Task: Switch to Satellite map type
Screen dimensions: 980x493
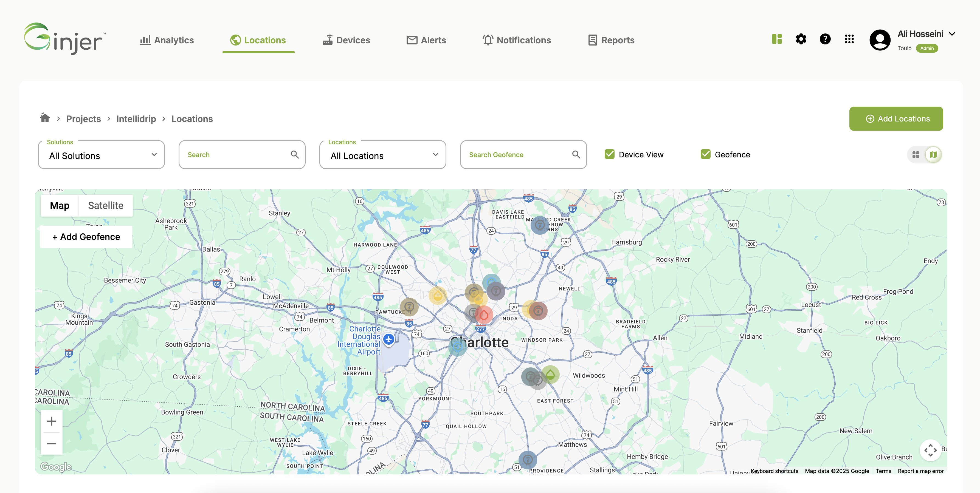Action: click(105, 206)
